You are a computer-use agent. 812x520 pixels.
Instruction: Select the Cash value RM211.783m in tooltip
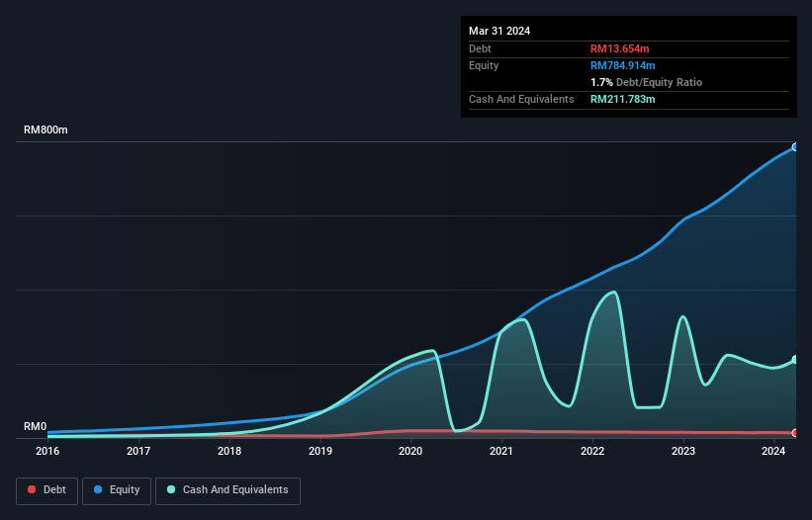click(x=622, y=99)
